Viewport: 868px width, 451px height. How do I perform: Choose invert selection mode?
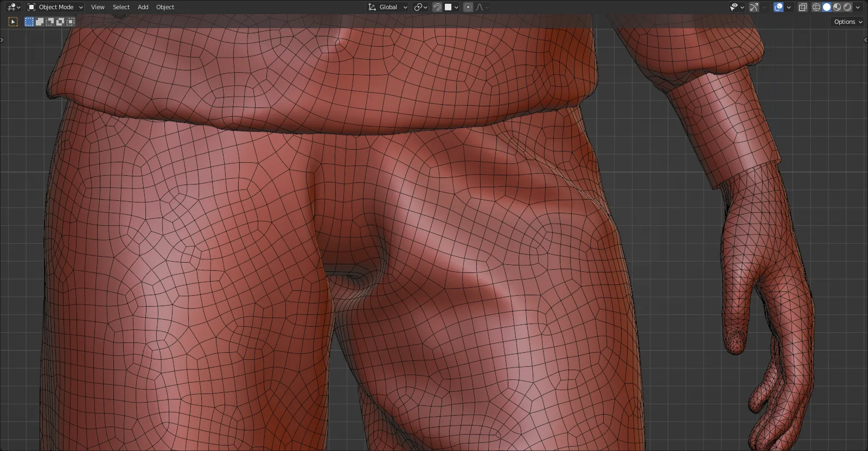tap(60, 22)
